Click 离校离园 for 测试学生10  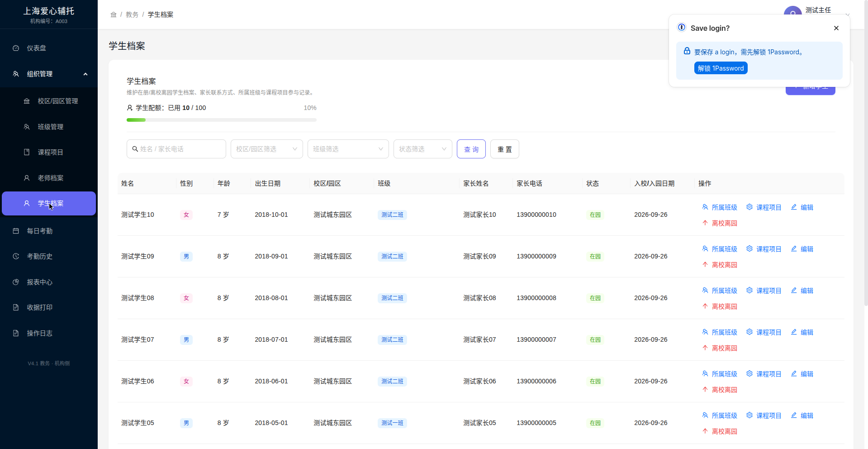click(x=720, y=223)
